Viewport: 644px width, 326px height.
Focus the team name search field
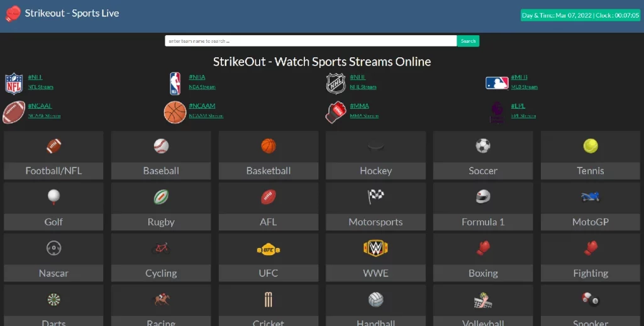(311, 41)
